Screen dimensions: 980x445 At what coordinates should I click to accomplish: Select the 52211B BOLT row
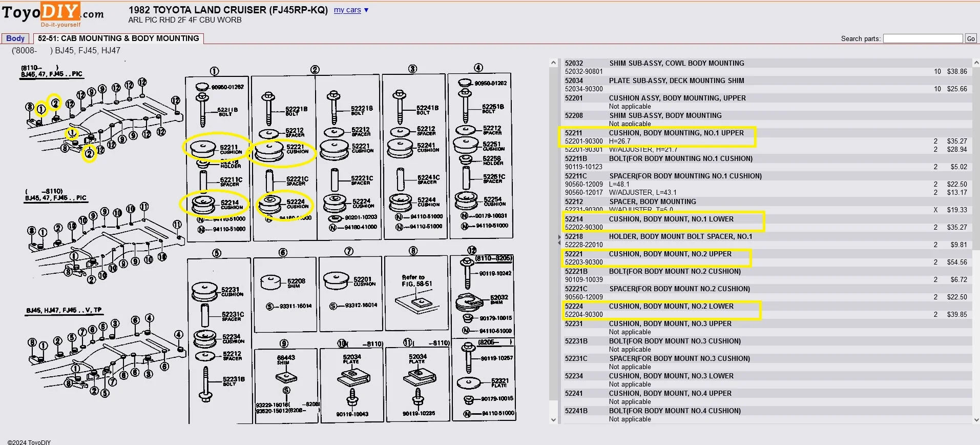[767, 159]
